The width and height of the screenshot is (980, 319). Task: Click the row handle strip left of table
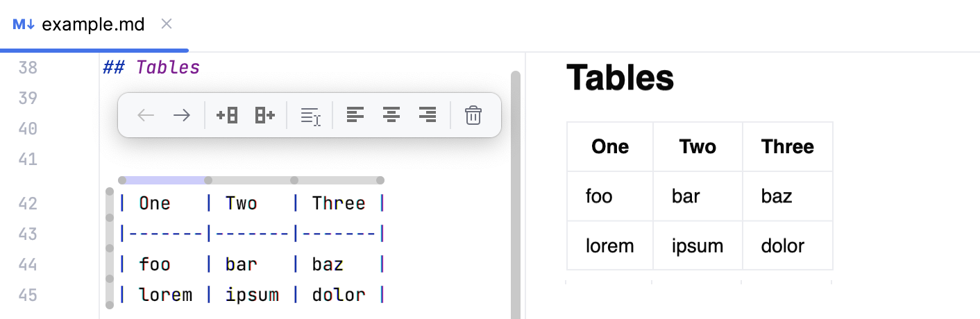[x=109, y=248]
